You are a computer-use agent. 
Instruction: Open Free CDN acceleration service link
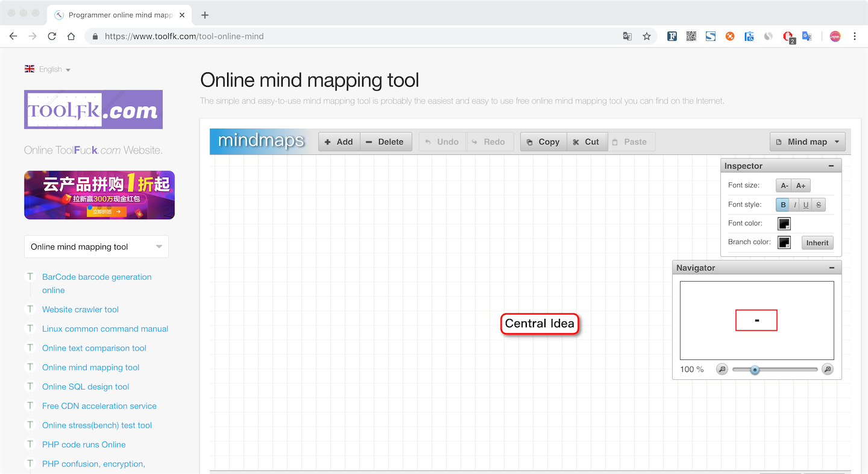click(x=99, y=406)
